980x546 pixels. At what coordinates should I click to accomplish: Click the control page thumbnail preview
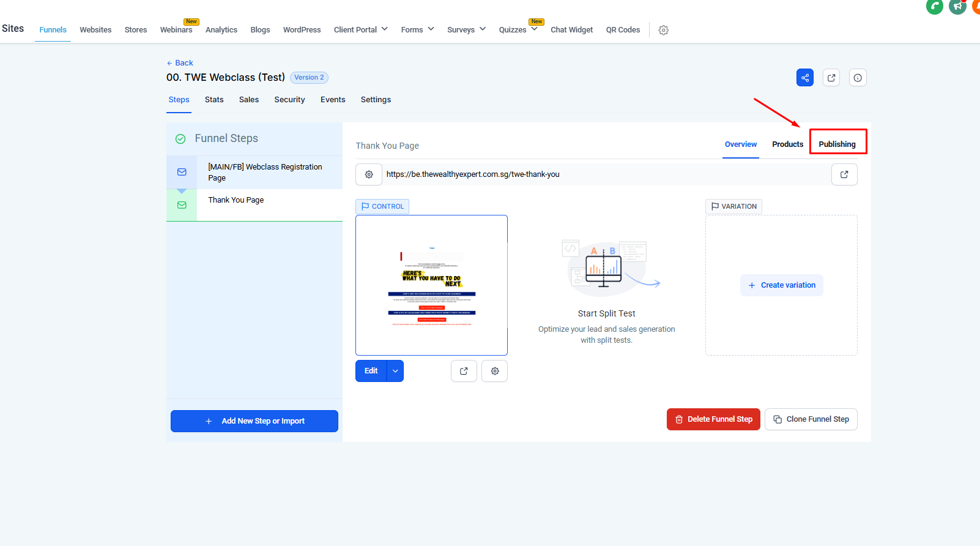tap(431, 285)
